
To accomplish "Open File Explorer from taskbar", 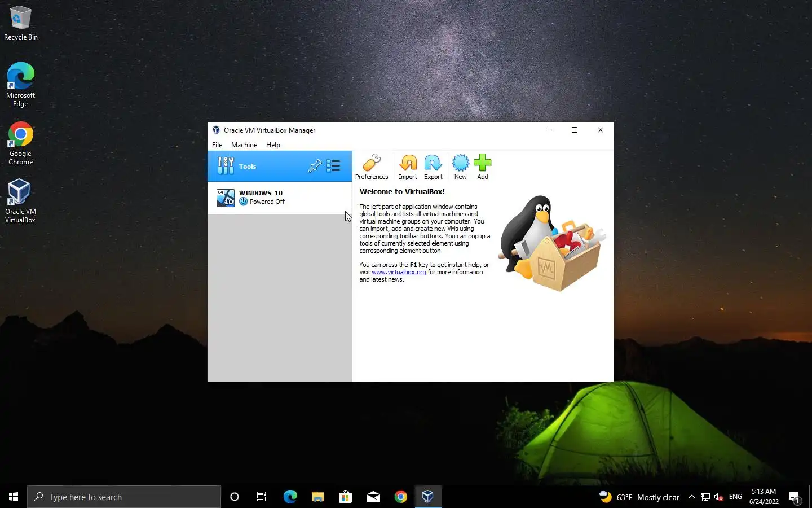I will tap(317, 497).
